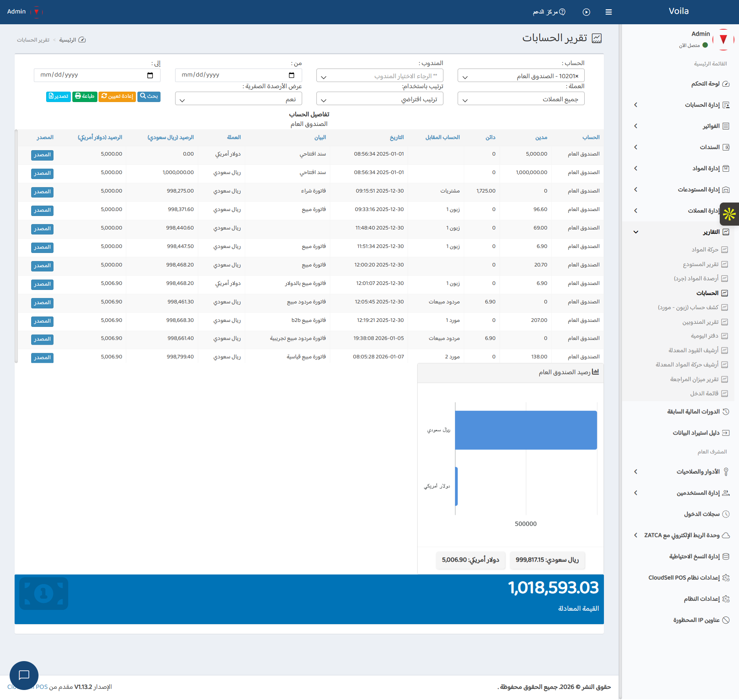
Task: Open تقرير المستودع report
Action: point(705,264)
